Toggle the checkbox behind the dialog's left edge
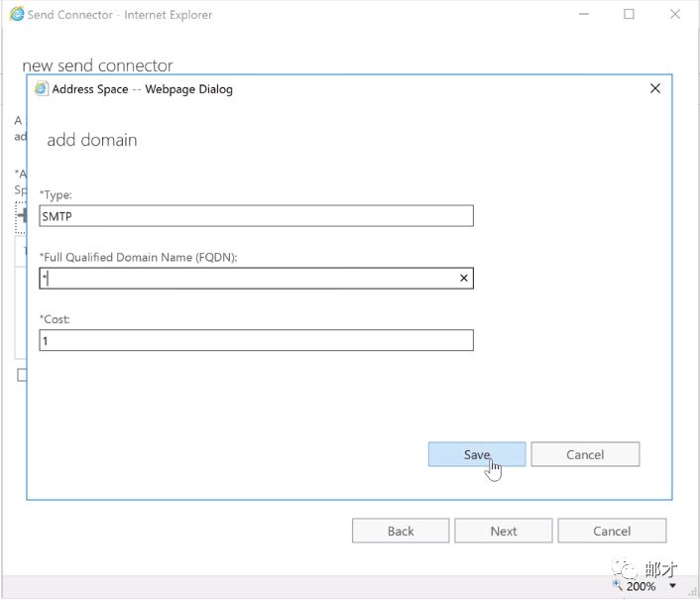 (x=20, y=374)
